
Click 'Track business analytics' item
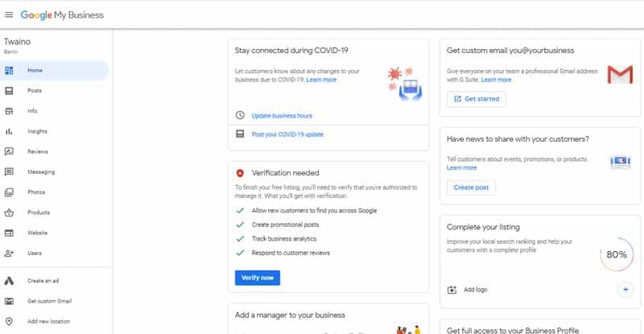pyautogui.click(x=284, y=239)
